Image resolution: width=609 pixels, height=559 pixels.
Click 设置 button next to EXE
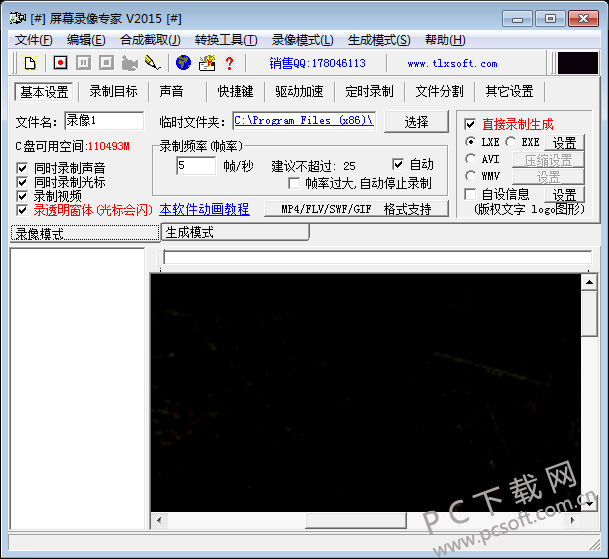click(564, 143)
